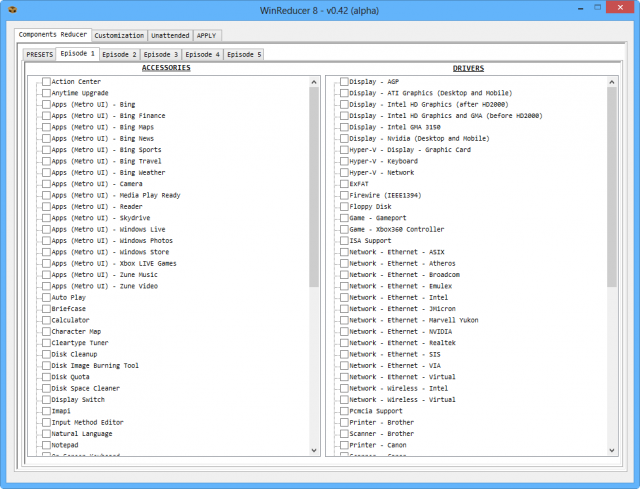This screenshot has height=489, width=640.
Task: Select the Floppy Disk driver checkbox
Action: tap(344, 207)
